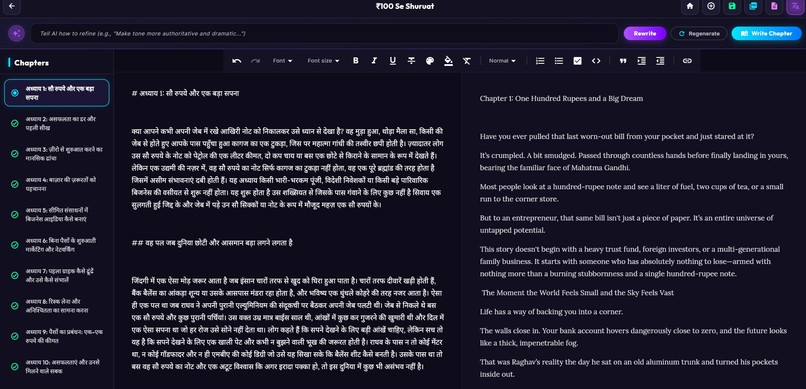This screenshot has height=389, width=806.
Task: Apply bold formatting
Action: [x=355, y=61]
